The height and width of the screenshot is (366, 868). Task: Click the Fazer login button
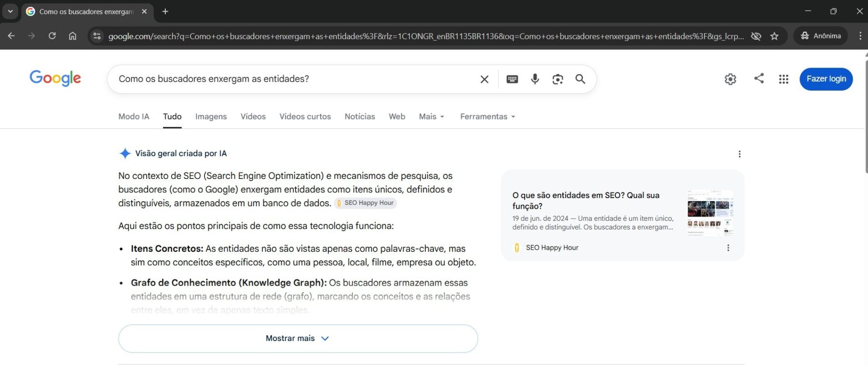pyautogui.click(x=826, y=79)
